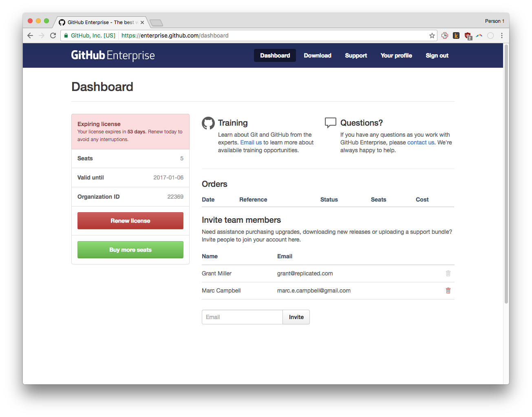The width and height of the screenshot is (532, 417).
Task: Click the Dashboard page heading
Action: pyautogui.click(x=102, y=87)
